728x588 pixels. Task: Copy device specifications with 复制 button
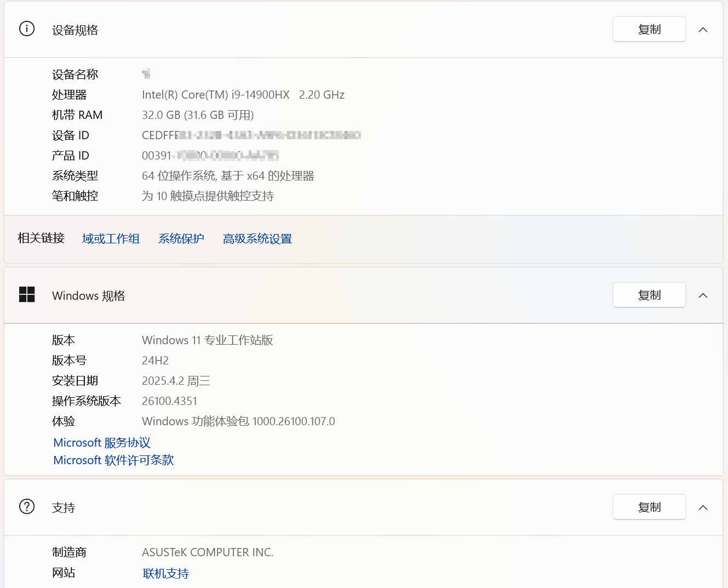649,29
